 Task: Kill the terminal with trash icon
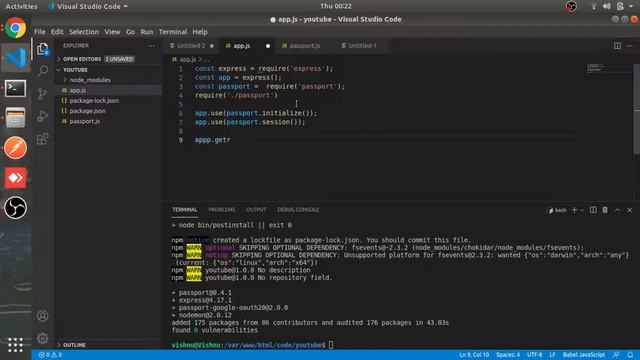605,210
